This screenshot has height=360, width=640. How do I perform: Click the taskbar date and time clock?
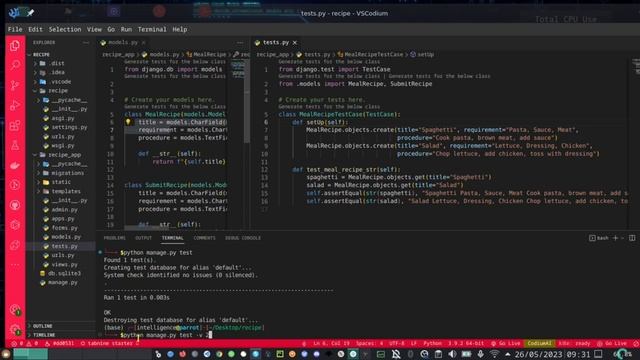[x=553, y=354]
